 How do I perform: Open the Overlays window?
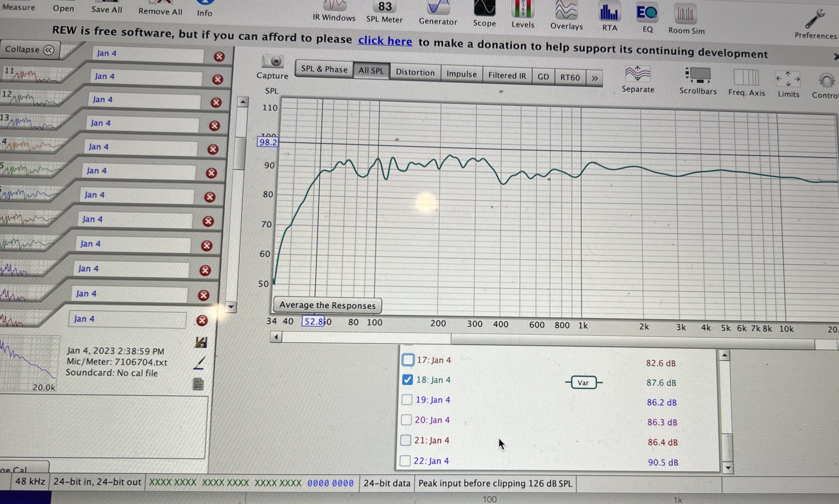point(566,15)
